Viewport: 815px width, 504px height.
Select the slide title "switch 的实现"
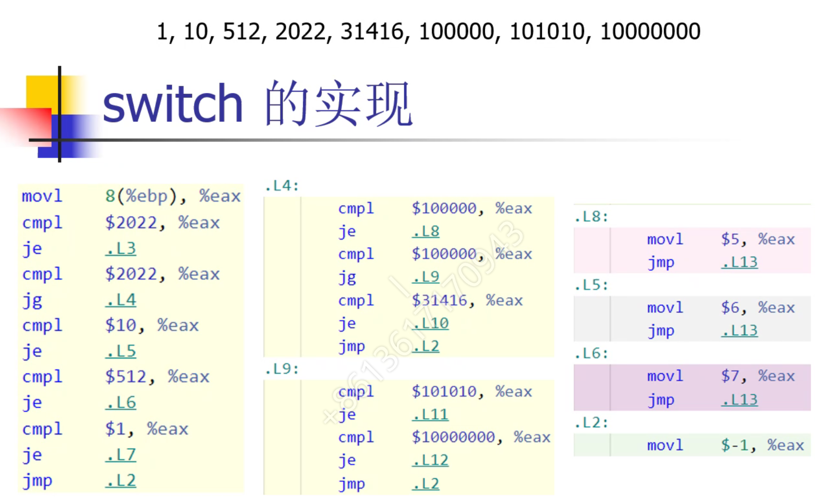(x=258, y=104)
